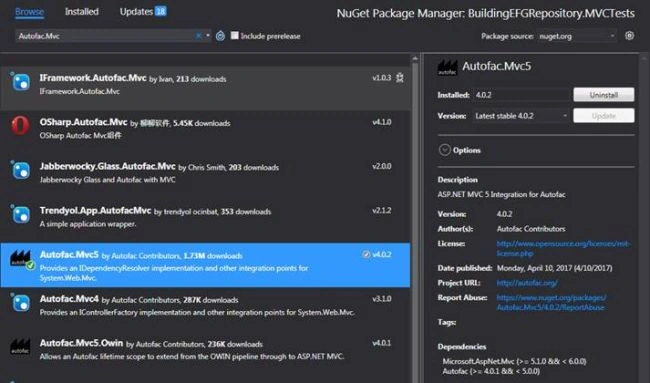
Task: Toggle Include prerelease checkbox
Action: (235, 36)
